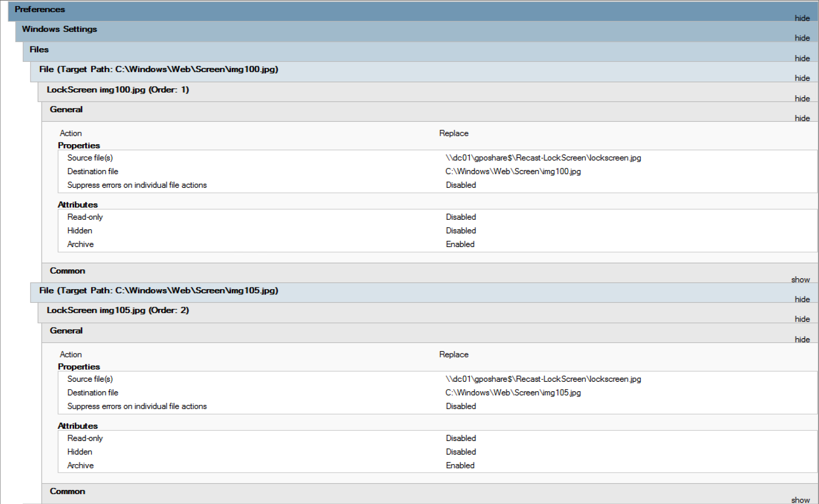Click second Suppress errors on individual file actions
Viewport: 819px width, 504px height.
[x=137, y=406]
